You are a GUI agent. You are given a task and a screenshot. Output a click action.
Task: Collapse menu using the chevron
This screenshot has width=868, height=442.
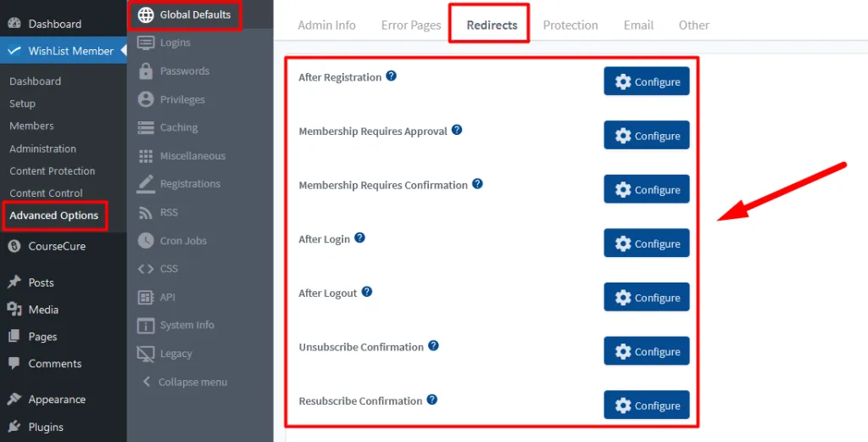(x=146, y=382)
